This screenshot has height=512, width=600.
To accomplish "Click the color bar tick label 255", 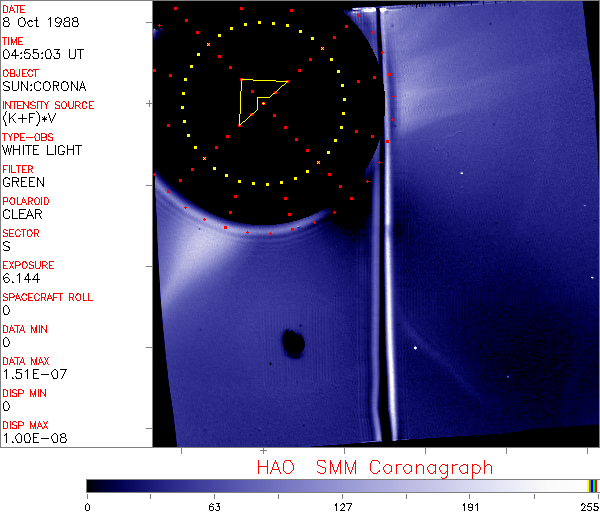I will pyautogui.click(x=589, y=506).
